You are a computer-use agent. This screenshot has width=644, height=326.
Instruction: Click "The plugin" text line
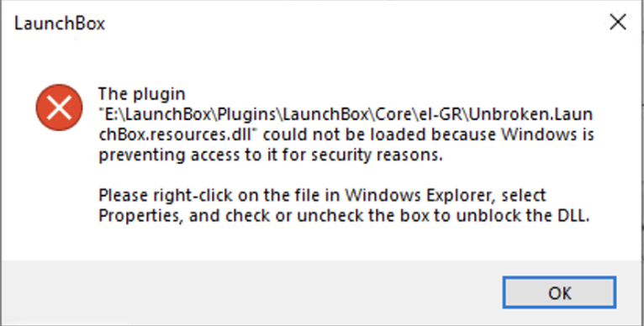point(142,94)
